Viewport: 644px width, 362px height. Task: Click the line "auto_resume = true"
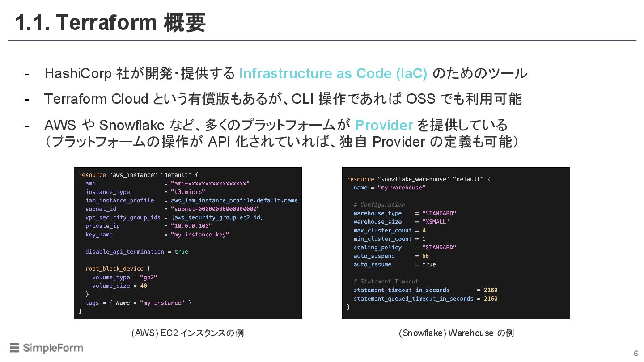tap(394, 264)
